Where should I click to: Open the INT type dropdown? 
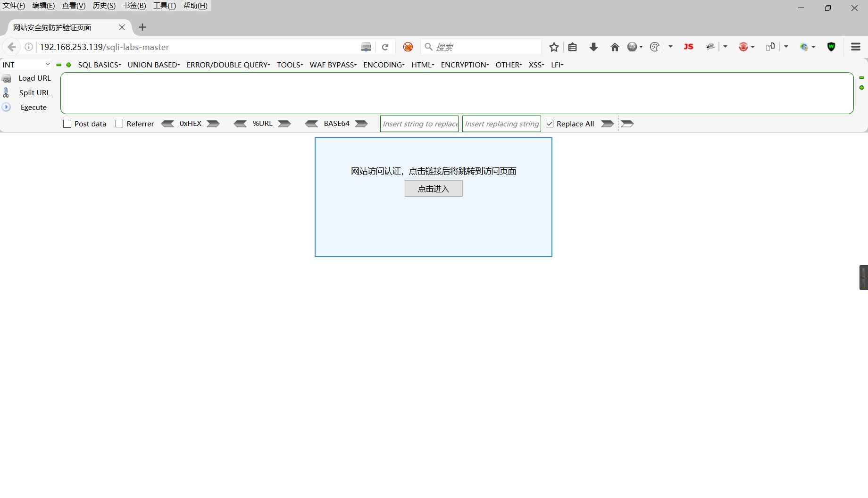(26, 64)
